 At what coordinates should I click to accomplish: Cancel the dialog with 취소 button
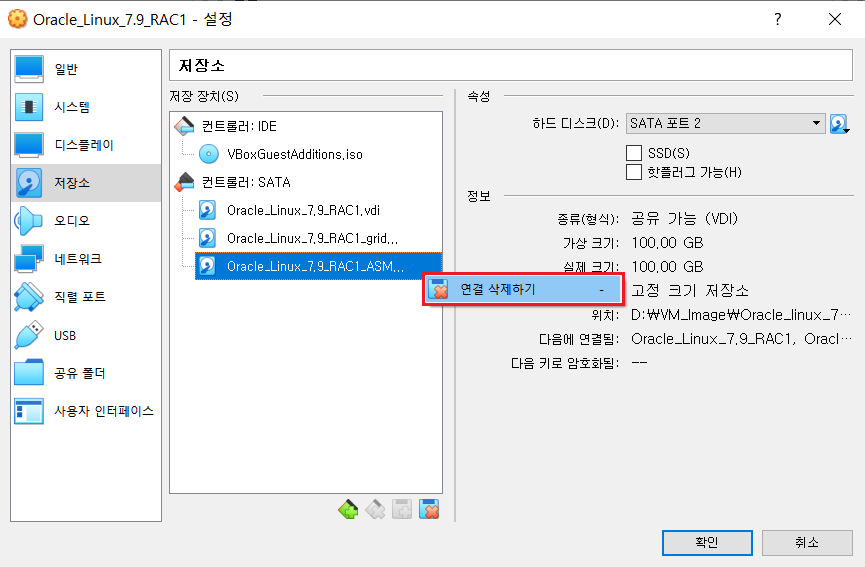807,543
